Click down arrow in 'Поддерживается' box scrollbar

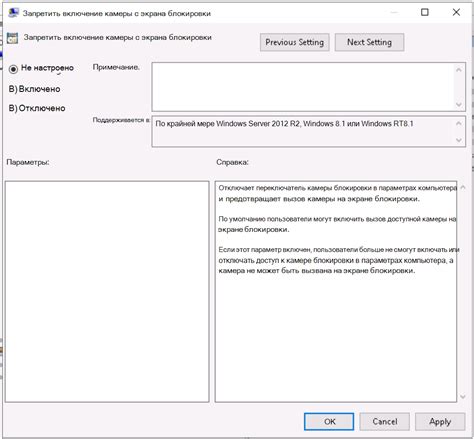coord(459,140)
